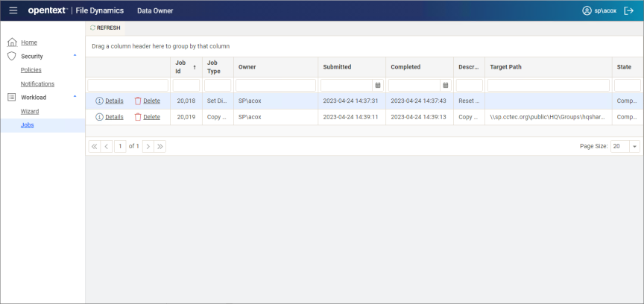
Task: Click the Submitted date filter field
Action: [347, 86]
